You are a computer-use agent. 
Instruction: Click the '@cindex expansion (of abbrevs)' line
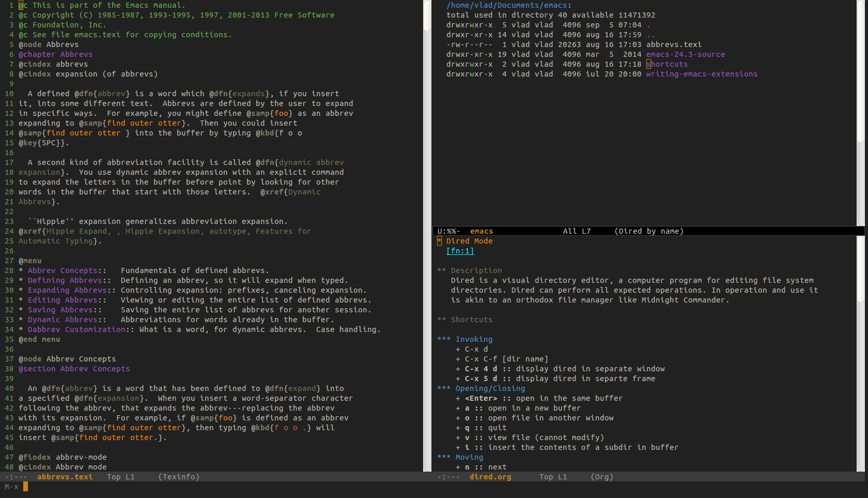[x=88, y=74]
